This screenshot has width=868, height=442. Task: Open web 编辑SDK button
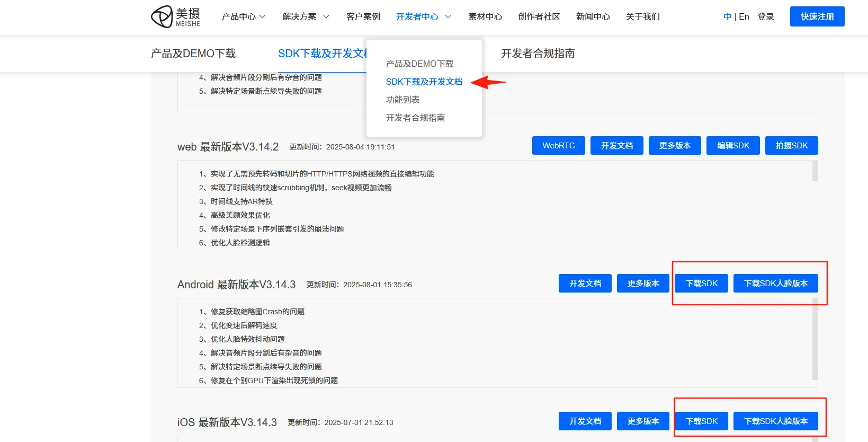point(733,146)
